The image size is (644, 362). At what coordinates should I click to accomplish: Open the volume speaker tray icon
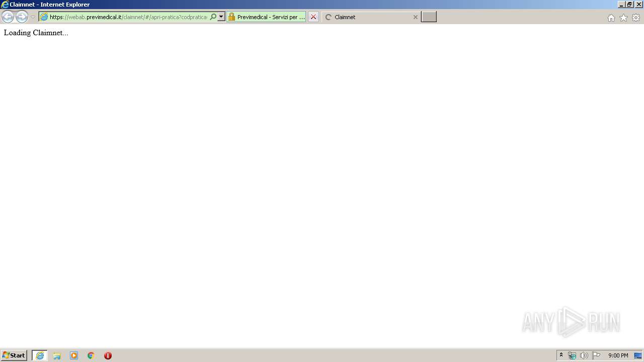click(x=584, y=355)
